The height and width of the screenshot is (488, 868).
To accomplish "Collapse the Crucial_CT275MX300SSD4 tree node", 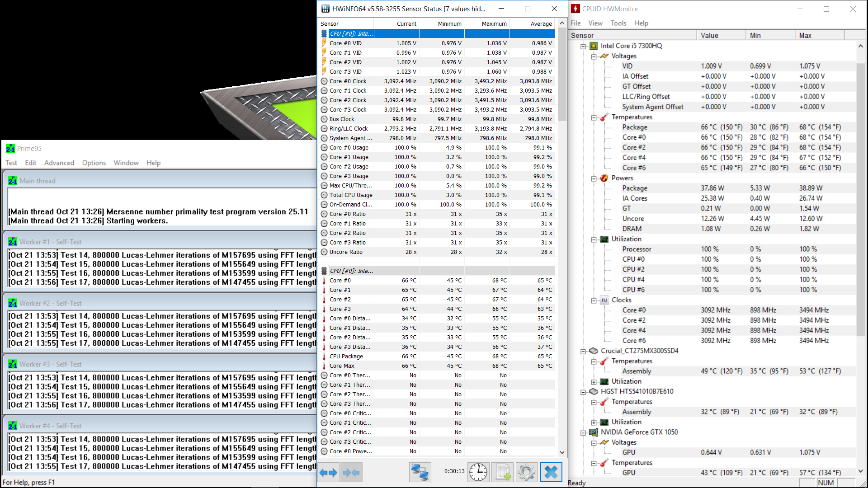I will click(x=583, y=351).
